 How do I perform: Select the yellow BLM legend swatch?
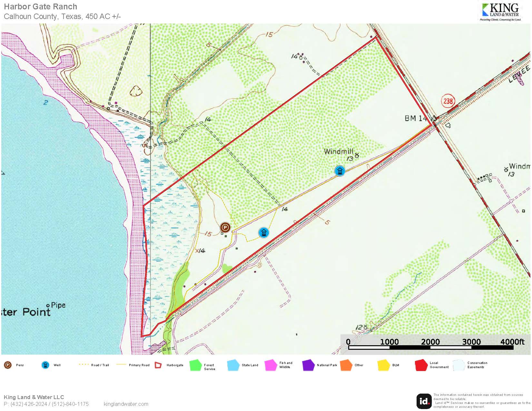tap(384, 365)
